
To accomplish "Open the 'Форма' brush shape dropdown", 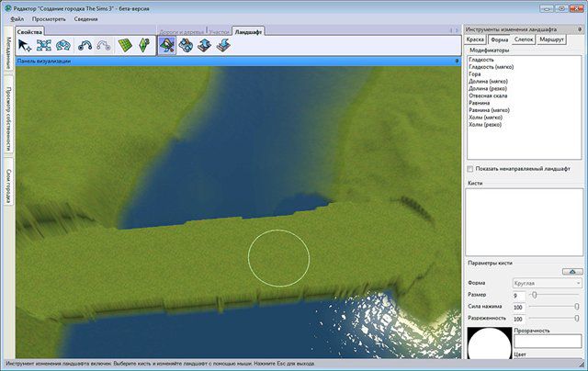I will pos(548,283).
